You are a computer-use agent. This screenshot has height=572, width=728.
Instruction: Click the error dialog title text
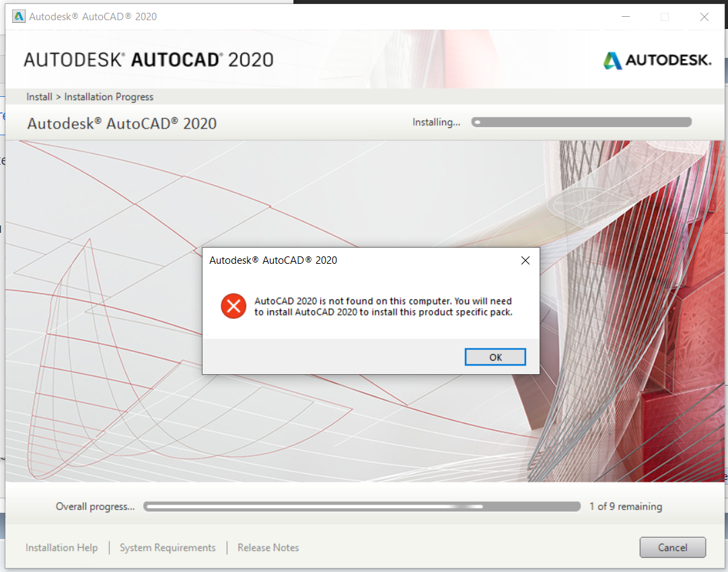pos(273,260)
